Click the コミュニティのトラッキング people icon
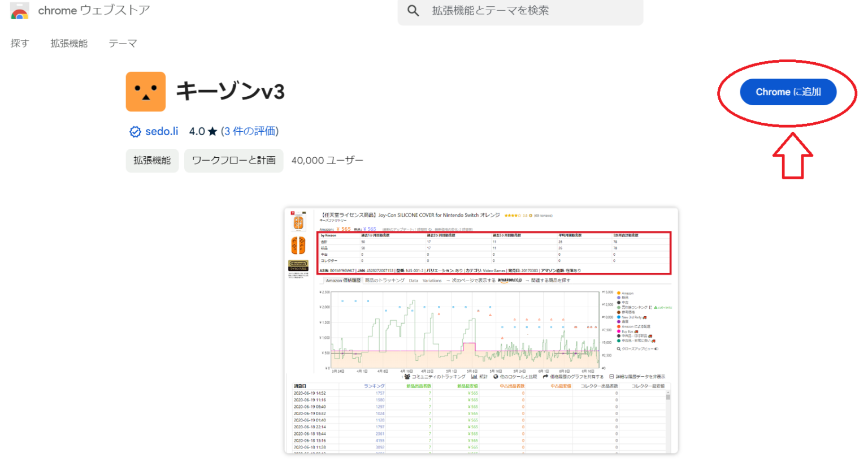This screenshot has width=868, height=465. pos(408,376)
